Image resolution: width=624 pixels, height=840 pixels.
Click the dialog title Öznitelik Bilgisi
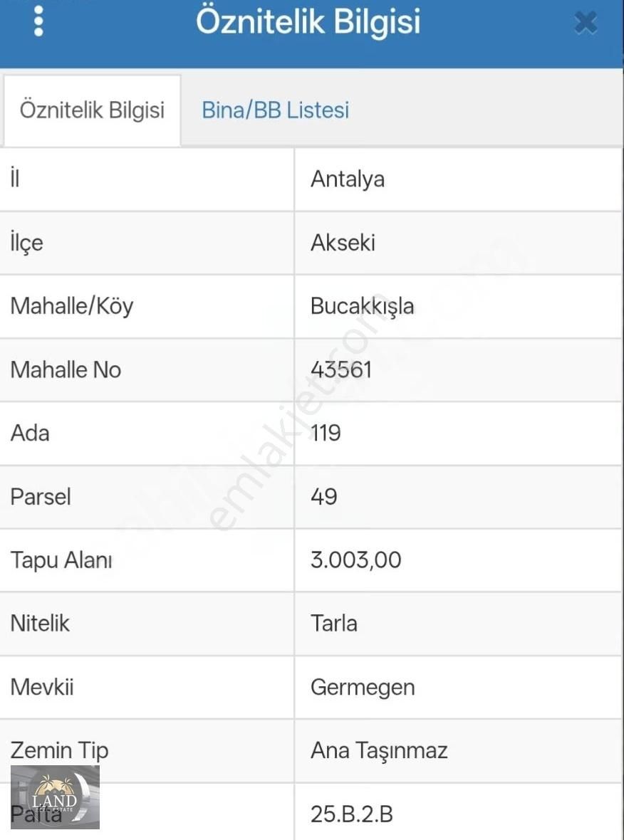click(308, 22)
